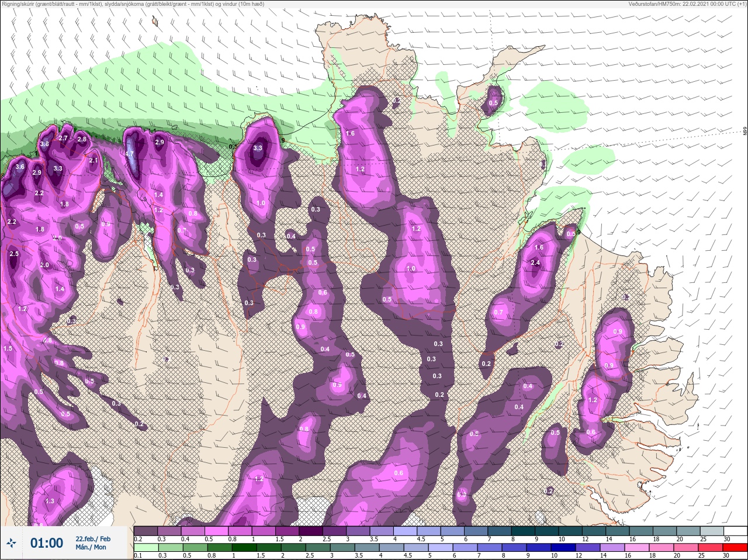748x560 pixels.
Task: Pick the white swatch labeled 30 in upper legend
Action: (735, 530)
